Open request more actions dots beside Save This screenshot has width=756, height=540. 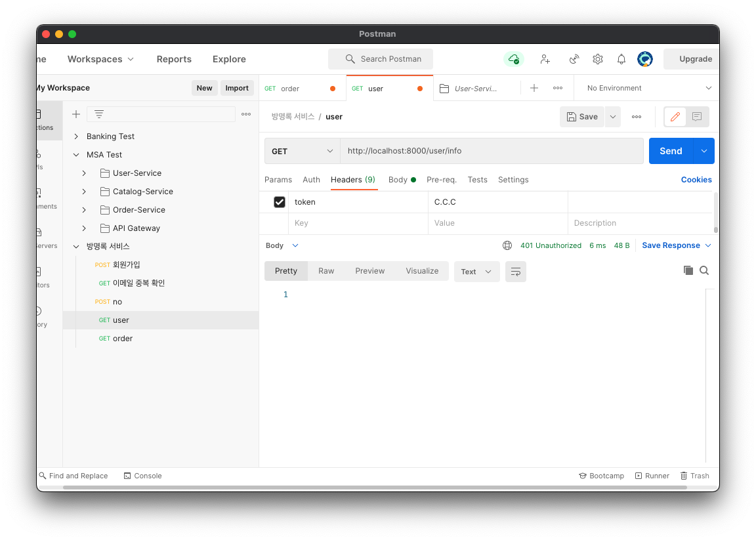[x=637, y=117]
